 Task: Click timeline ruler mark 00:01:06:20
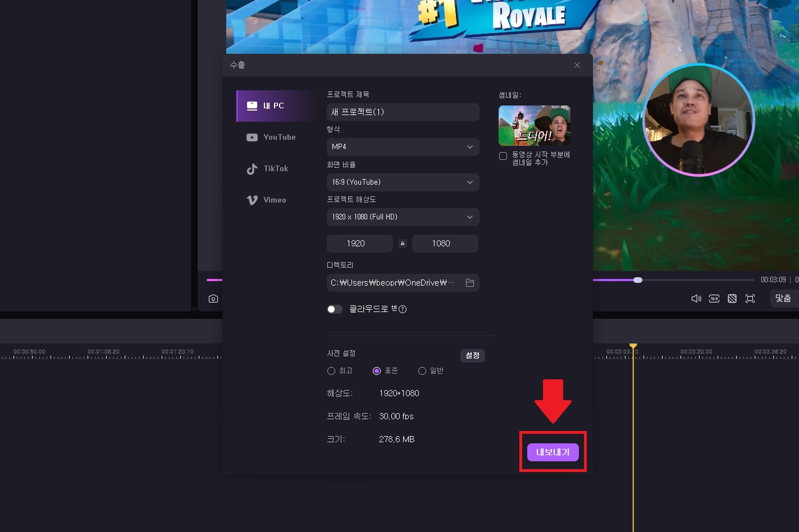pos(103,352)
